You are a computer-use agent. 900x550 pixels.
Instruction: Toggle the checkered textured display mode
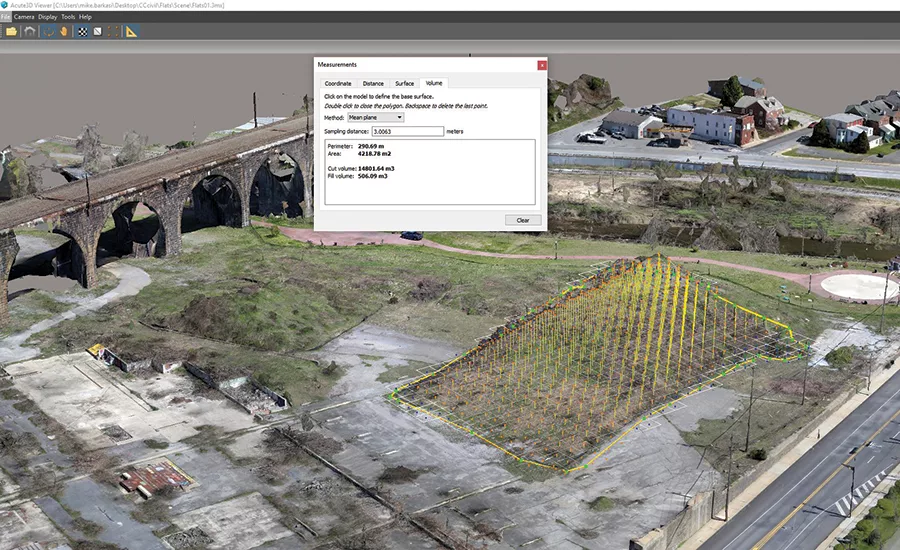(83, 32)
